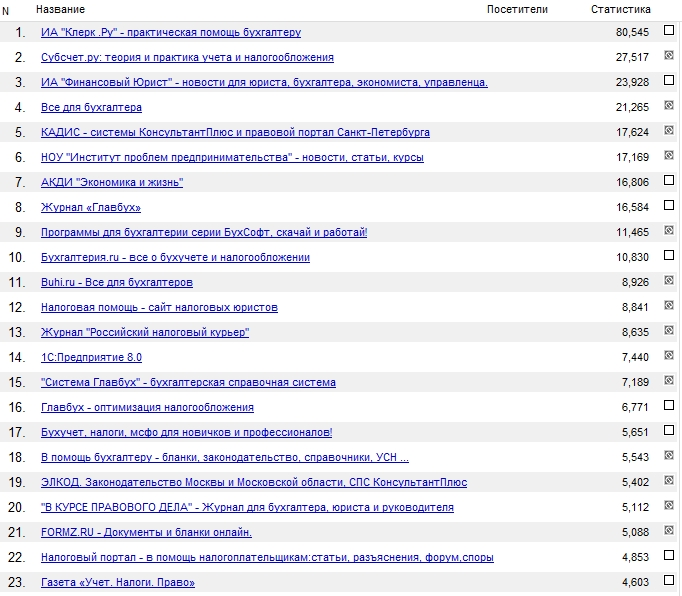Tick the checkbox for ИА Финансовый Юрист row
The image size is (682, 596).
[x=669, y=80]
